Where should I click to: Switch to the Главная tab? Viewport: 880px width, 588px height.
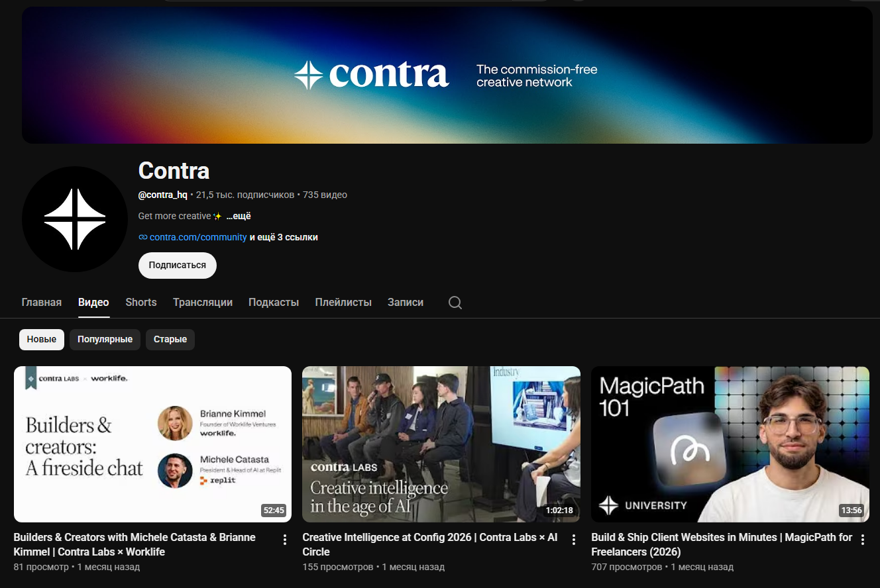coord(42,303)
